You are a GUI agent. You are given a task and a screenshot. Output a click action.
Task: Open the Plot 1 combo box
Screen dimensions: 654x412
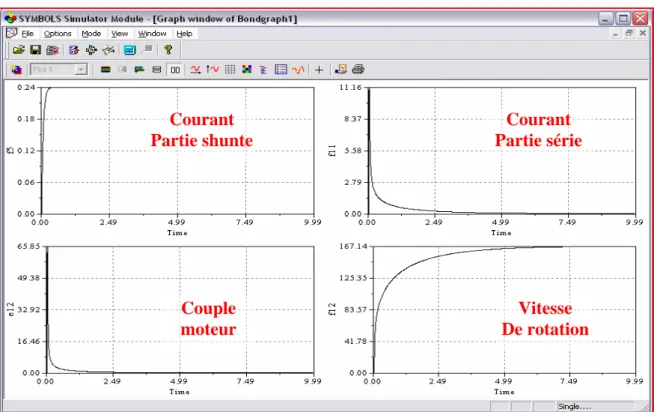click(x=58, y=70)
